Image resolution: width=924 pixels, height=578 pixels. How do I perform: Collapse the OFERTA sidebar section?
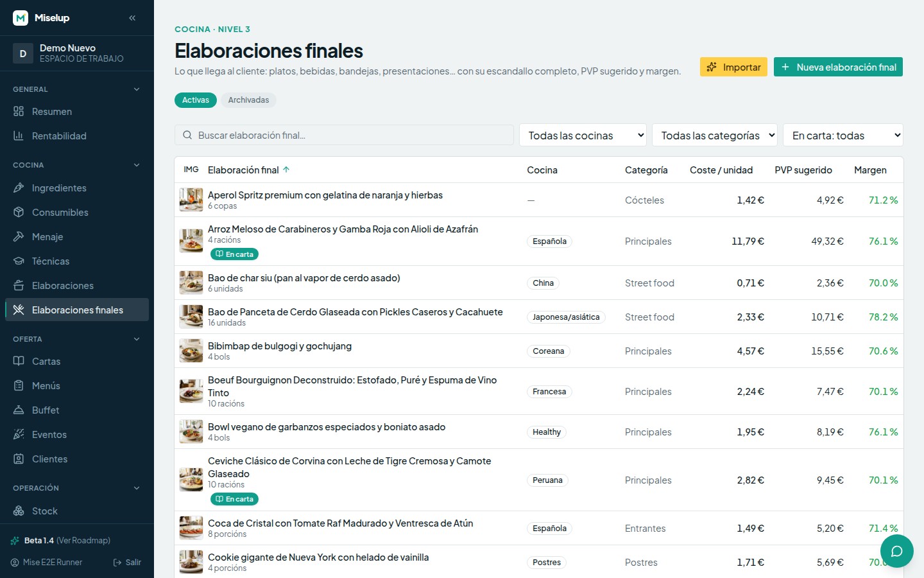pos(77,338)
